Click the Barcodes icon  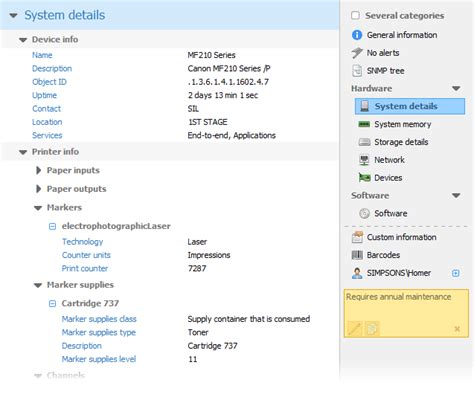[x=357, y=255]
